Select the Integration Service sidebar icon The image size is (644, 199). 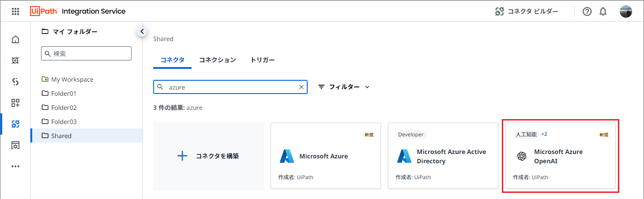click(15, 124)
